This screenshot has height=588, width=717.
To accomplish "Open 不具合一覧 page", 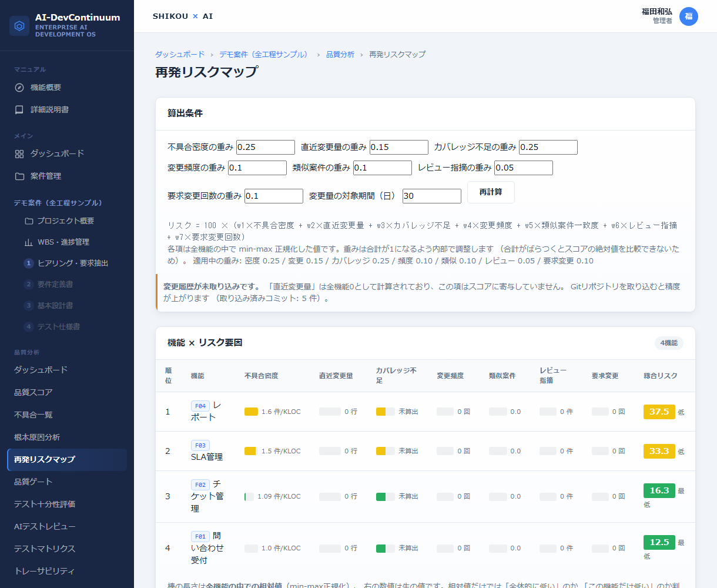I will coord(67,415).
